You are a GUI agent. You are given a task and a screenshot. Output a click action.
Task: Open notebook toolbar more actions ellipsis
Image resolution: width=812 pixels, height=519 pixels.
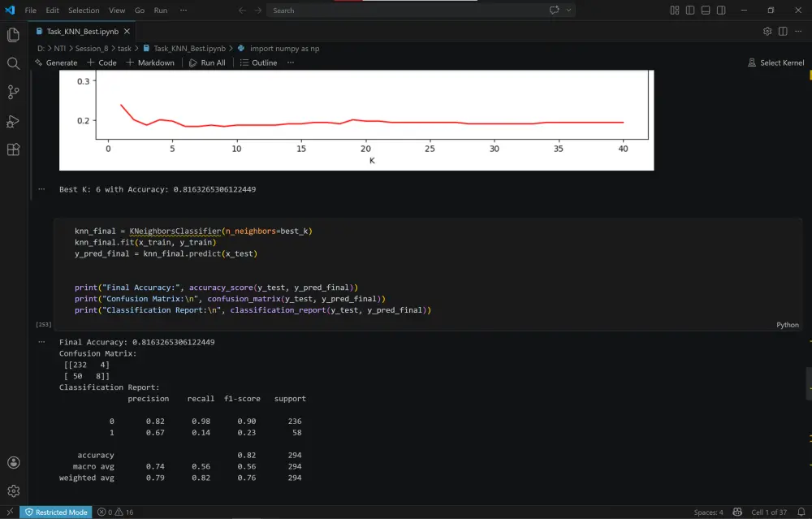coord(291,63)
